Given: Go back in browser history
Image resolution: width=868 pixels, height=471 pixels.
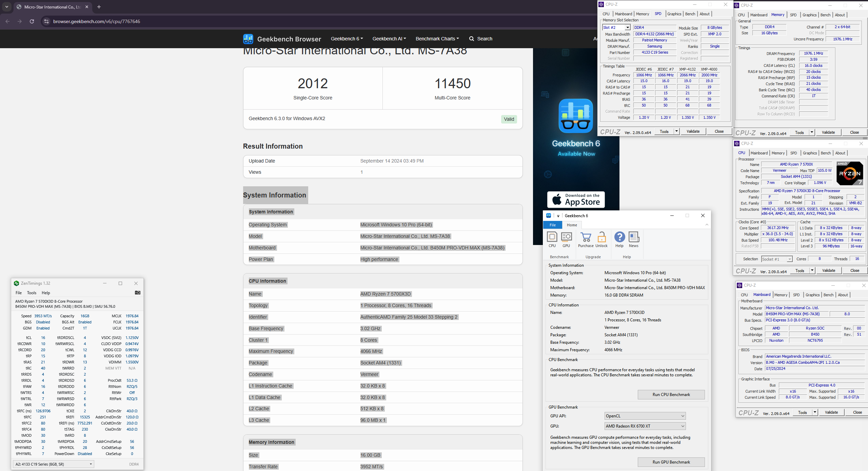Looking at the screenshot, I should pyautogui.click(x=7, y=21).
